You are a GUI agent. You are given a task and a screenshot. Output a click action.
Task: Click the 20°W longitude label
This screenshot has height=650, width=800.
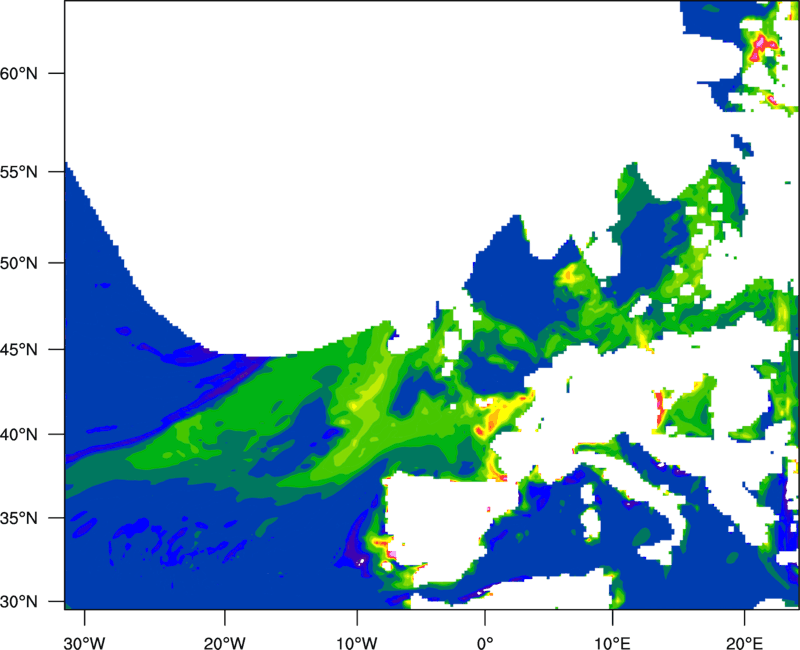coord(224,643)
